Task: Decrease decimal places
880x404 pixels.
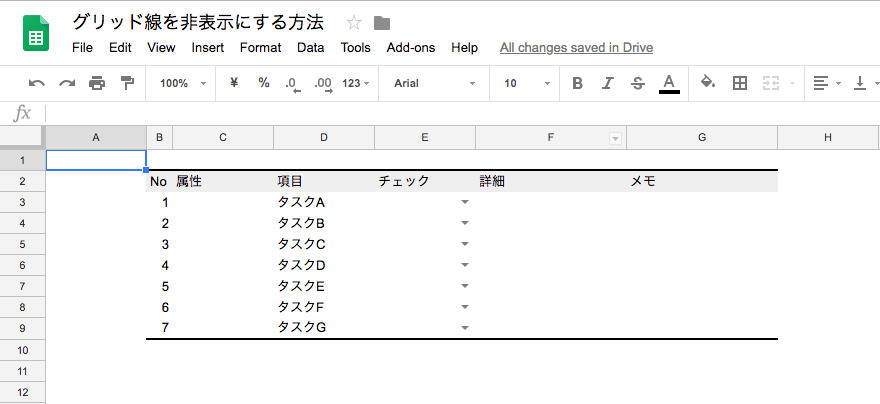Action: pyautogui.click(x=293, y=84)
